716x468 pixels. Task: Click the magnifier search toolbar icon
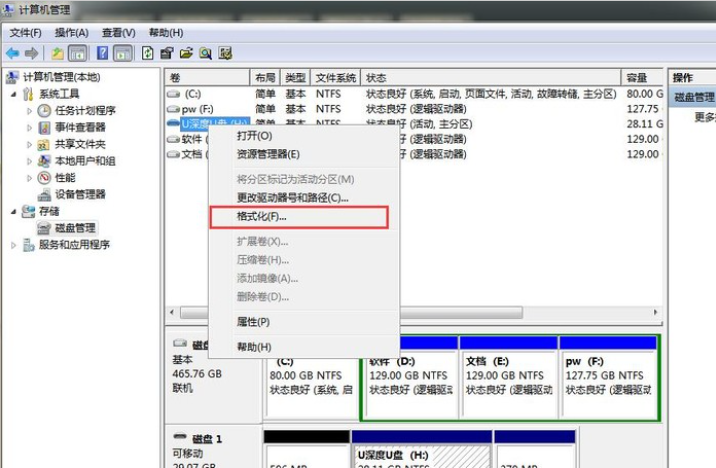pyautogui.click(x=205, y=53)
